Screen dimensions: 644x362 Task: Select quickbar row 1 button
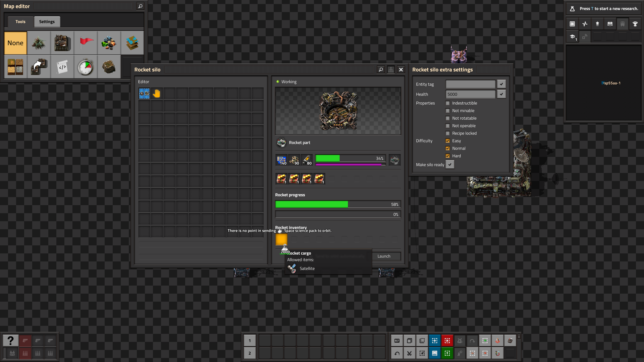point(250,341)
